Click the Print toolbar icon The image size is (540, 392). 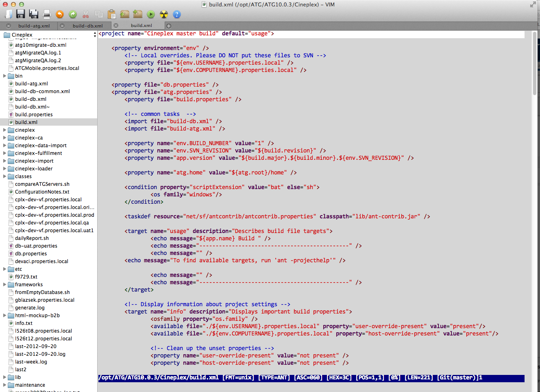click(x=47, y=14)
